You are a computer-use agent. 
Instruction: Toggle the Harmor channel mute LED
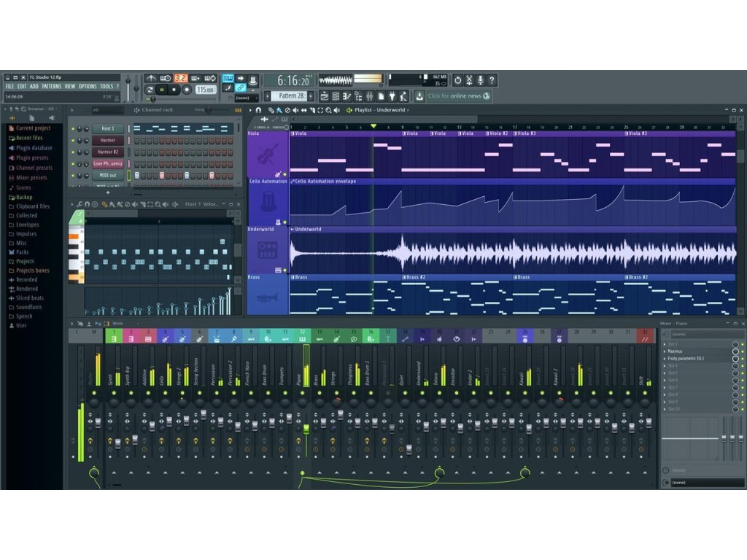[72, 141]
